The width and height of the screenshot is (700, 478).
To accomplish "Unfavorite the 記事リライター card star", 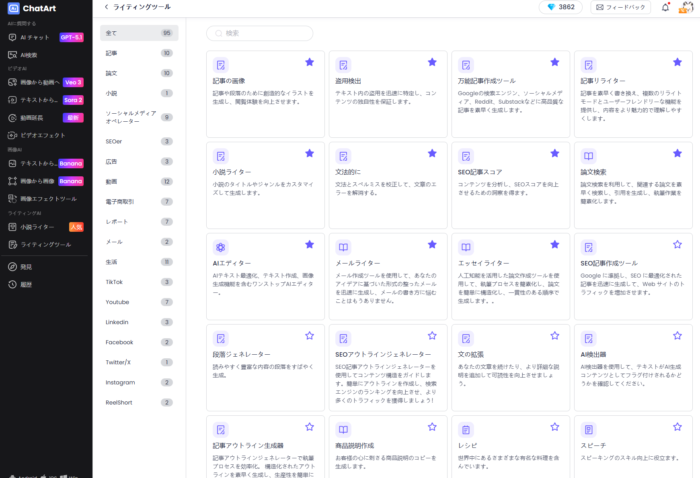I will (x=677, y=62).
